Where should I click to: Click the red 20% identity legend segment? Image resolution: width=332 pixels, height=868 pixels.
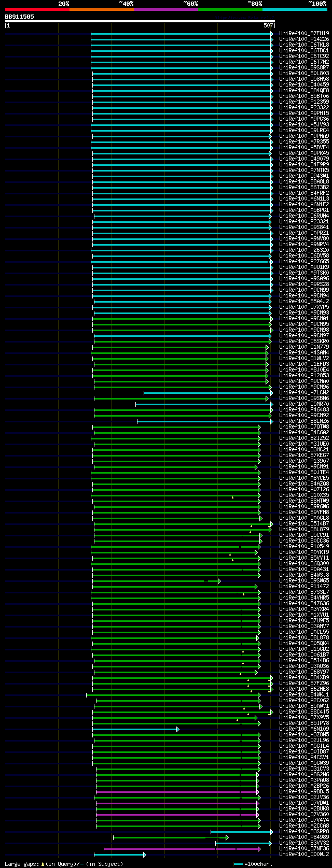[37, 9]
